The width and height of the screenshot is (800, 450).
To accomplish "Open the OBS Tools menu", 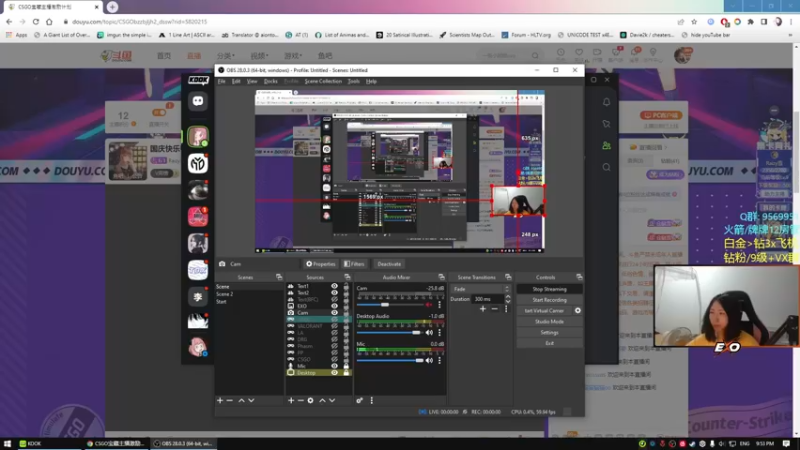I will (354, 81).
